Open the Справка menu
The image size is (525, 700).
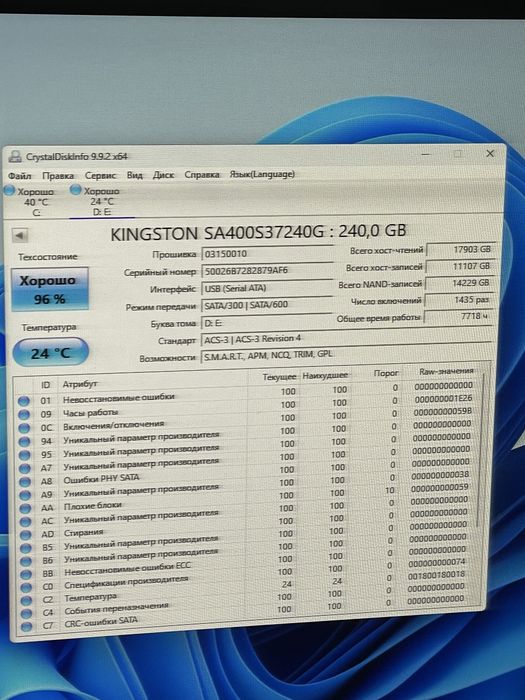click(x=202, y=175)
